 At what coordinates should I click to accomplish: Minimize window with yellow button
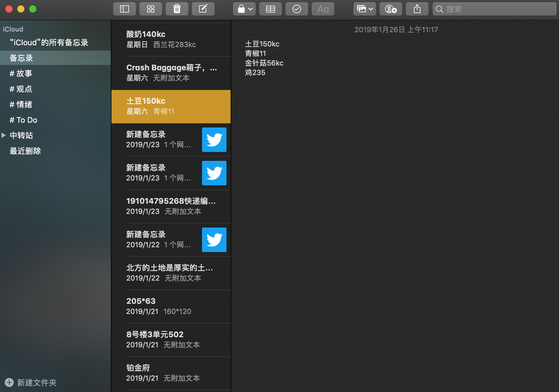click(x=21, y=9)
